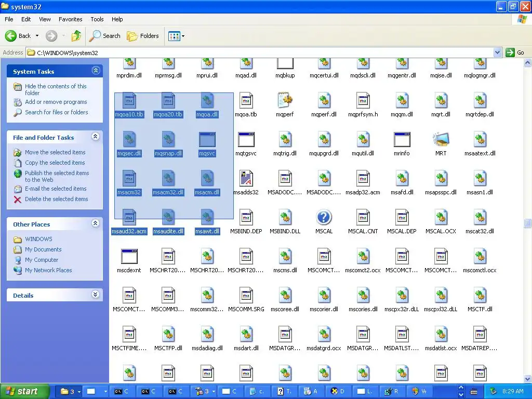Click the scrollbar down arrow

point(527,379)
